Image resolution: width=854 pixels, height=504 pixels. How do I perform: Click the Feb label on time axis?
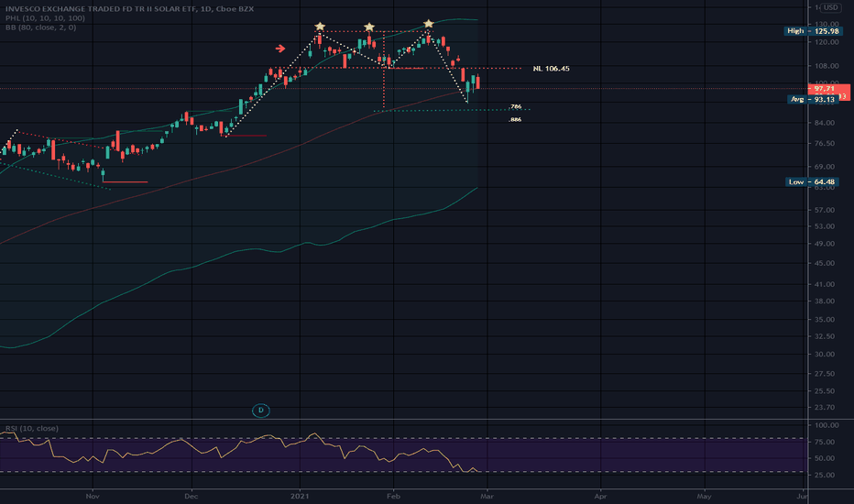(x=393, y=497)
